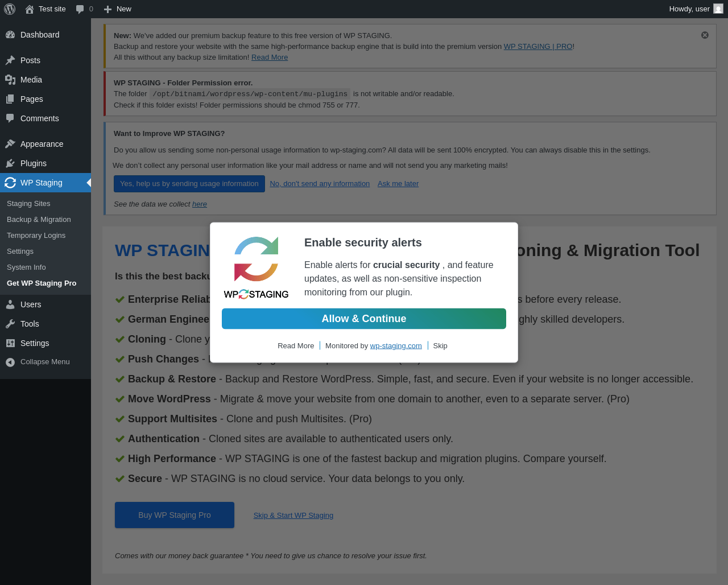Screen dimensions: 728x585
Task: Click the Ask me later link
Action: pyautogui.click(x=398, y=184)
